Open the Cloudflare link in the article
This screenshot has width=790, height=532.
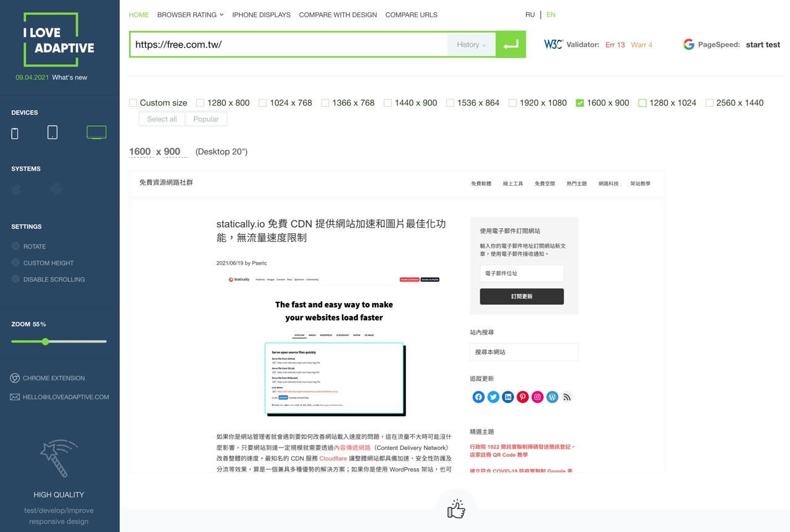click(x=334, y=459)
